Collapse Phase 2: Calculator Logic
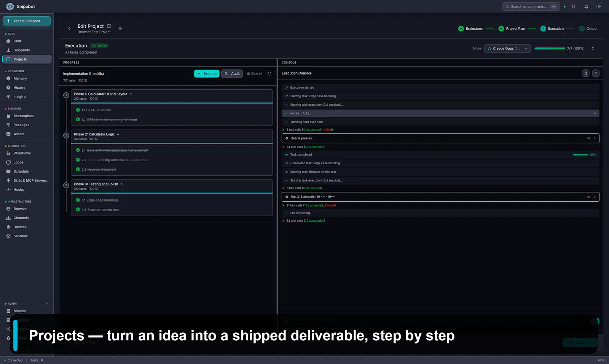609x364 pixels. click(x=118, y=134)
